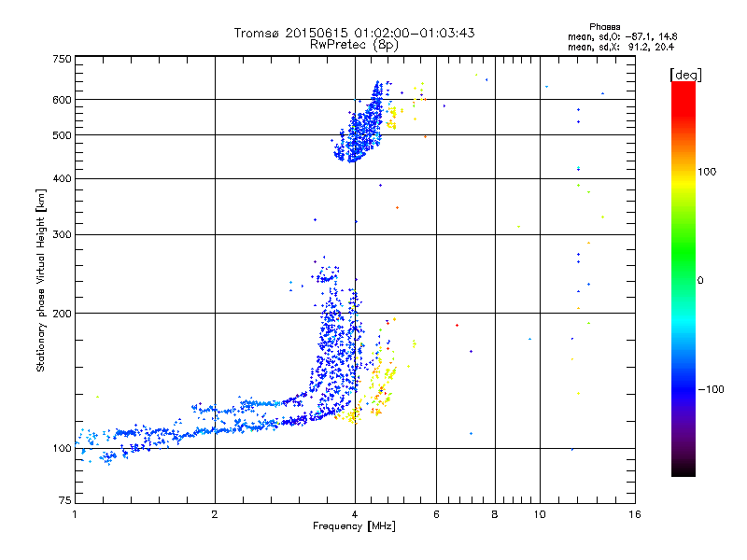Click the 'Phases' header label
The image size is (747, 560).
tap(604, 27)
